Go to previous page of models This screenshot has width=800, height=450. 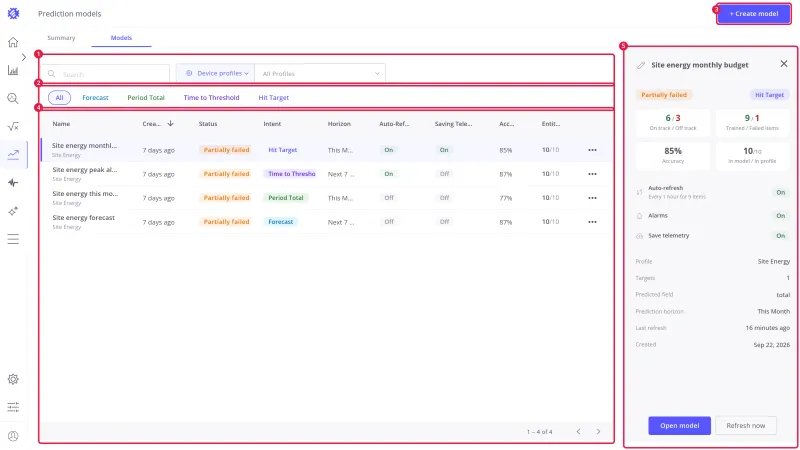point(578,432)
